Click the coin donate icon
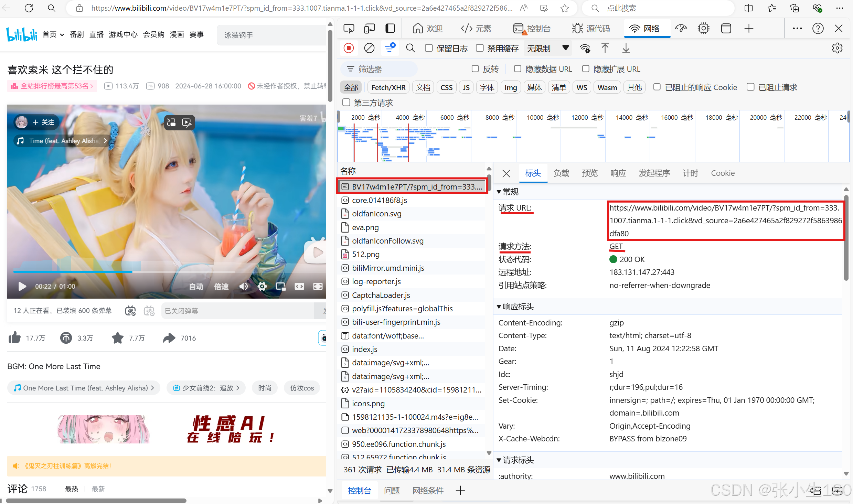The image size is (853, 504). click(x=66, y=338)
